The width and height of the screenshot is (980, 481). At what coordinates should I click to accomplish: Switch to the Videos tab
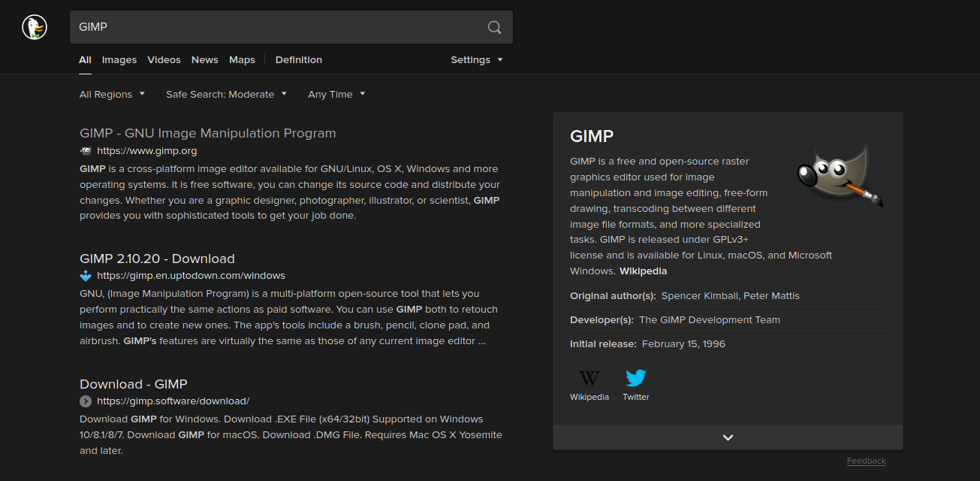tap(164, 60)
